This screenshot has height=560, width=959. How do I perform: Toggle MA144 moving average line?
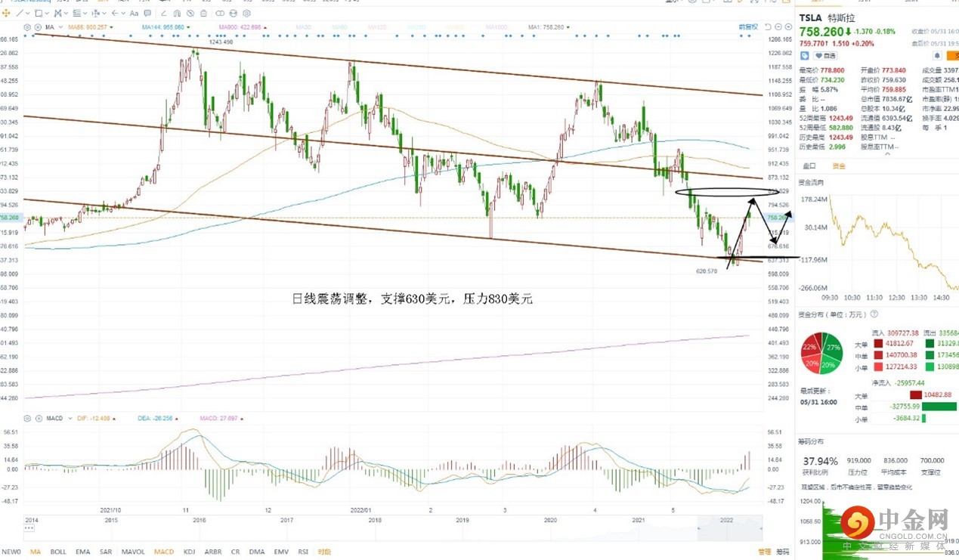click(164, 27)
